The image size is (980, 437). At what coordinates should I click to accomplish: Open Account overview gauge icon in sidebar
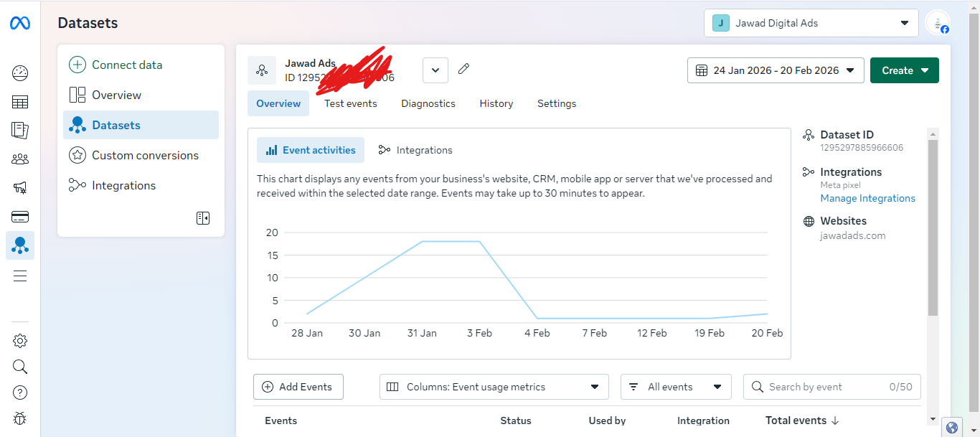point(20,72)
